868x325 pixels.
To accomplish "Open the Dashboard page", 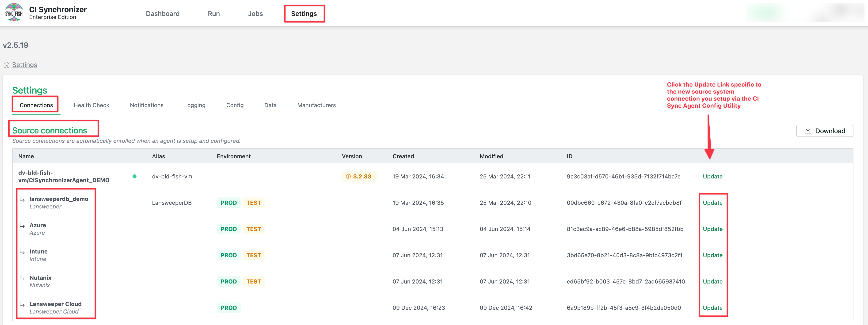I will tap(163, 13).
